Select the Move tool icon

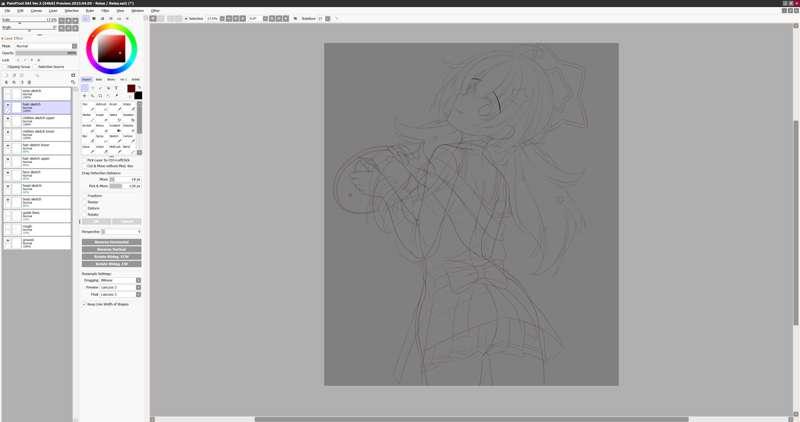point(85,95)
